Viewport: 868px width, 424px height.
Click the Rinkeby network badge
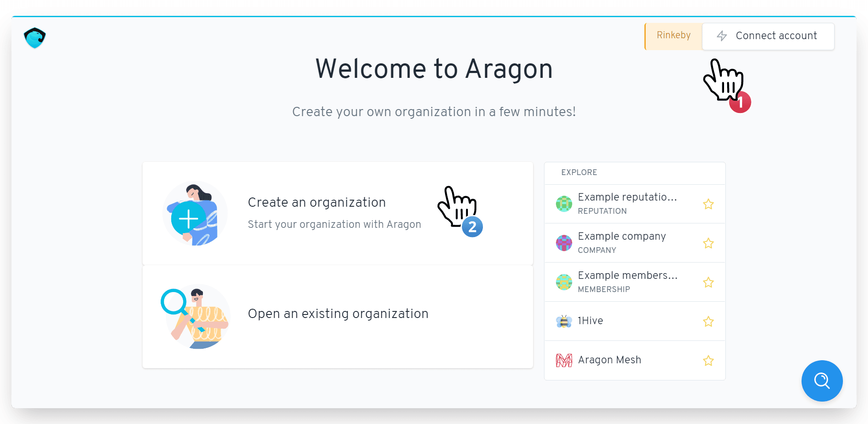(x=673, y=36)
